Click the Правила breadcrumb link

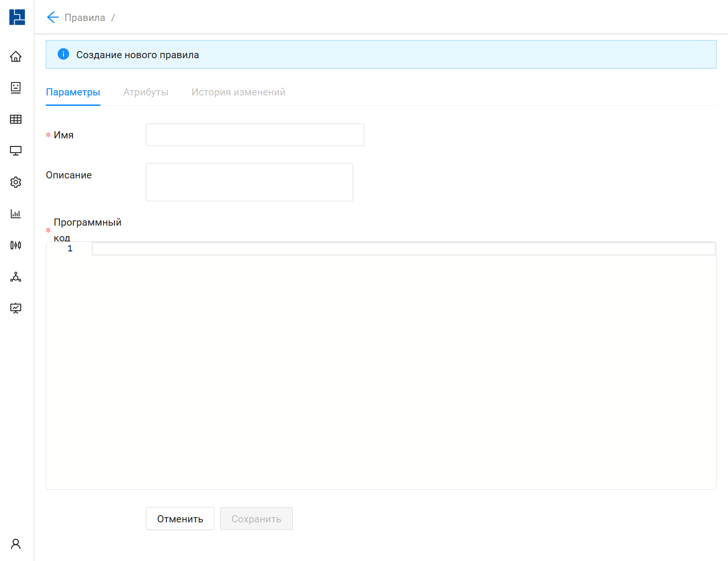pos(85,18)
